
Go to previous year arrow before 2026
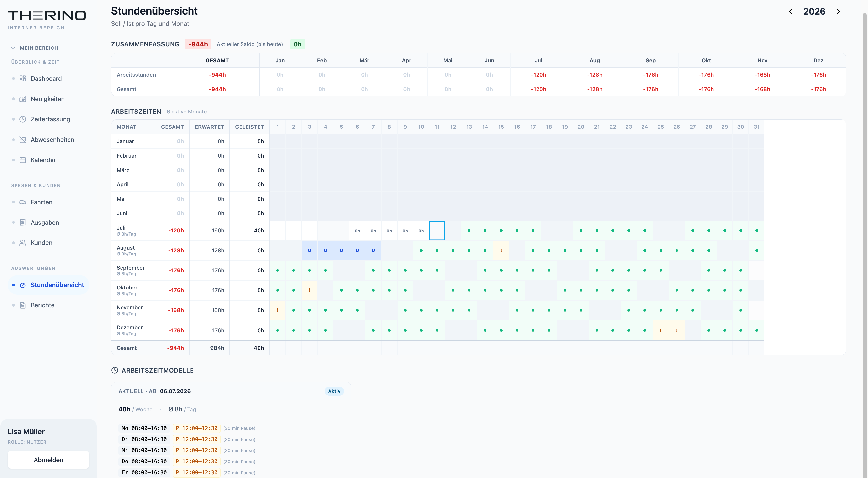791,11
